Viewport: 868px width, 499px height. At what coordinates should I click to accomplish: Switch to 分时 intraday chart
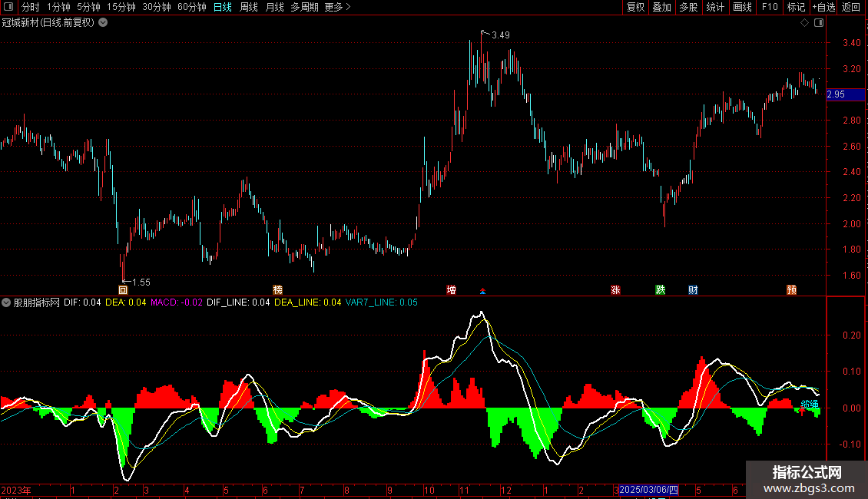(31, 7)
